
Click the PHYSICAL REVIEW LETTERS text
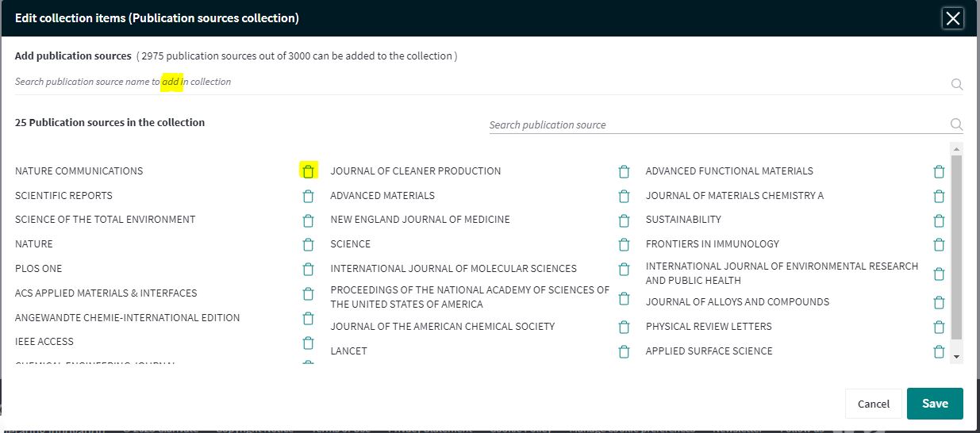tap(709, 327)
